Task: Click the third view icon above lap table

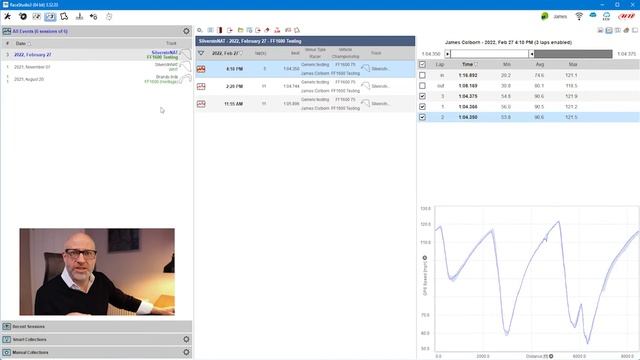Action: coord(618,30)
